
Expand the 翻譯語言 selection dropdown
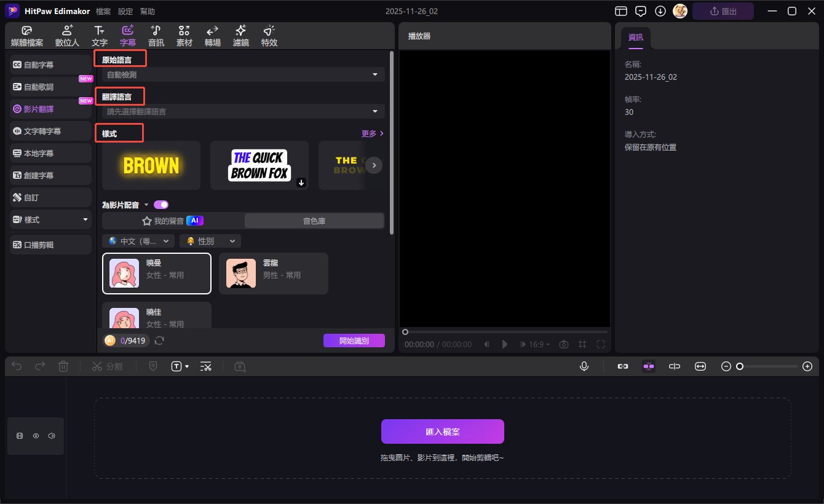pyautogui.click(x=243, y=111)
